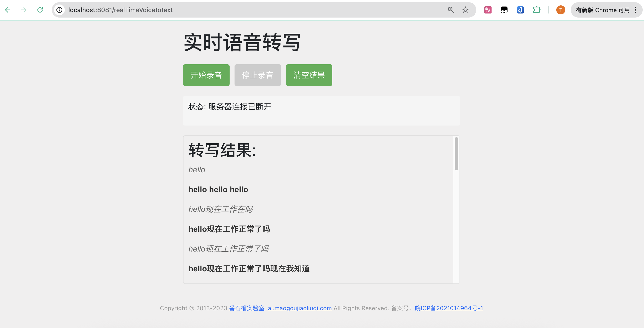Reload the current page
The width and height of the screenshot is (644, 328).
pos(40,10)
